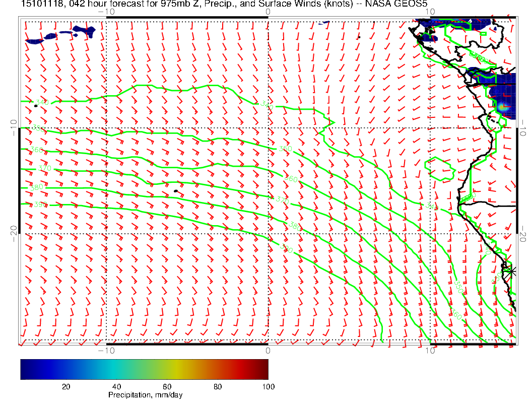Image resolution: width=532 pixels, height=411 pixels.
Task: Click the black asterisk marker on the coastline
Action: point(511,271)
